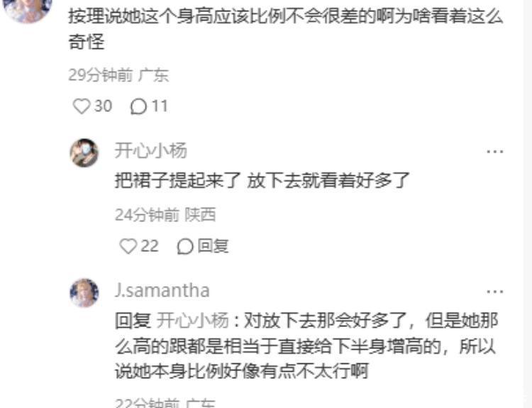Open more options for 开心小杨's comment
Image resolution: width=532 pixels, height=408 pixels.
click(494, 151)
